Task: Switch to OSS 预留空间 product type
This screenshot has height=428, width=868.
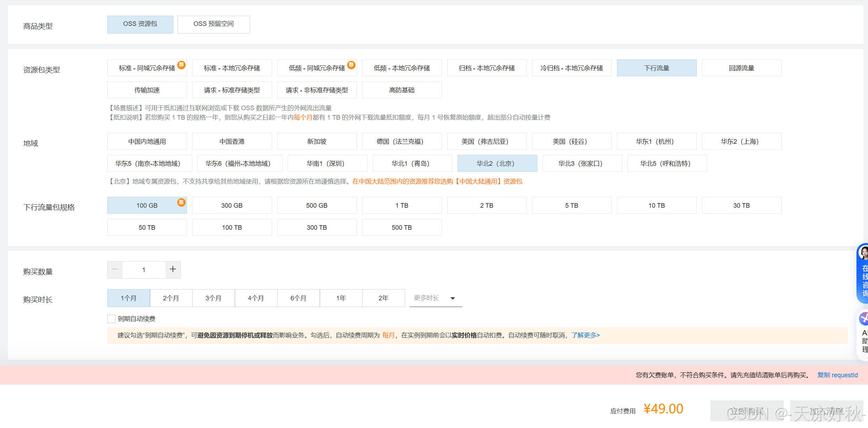Action: pos(214,24)
